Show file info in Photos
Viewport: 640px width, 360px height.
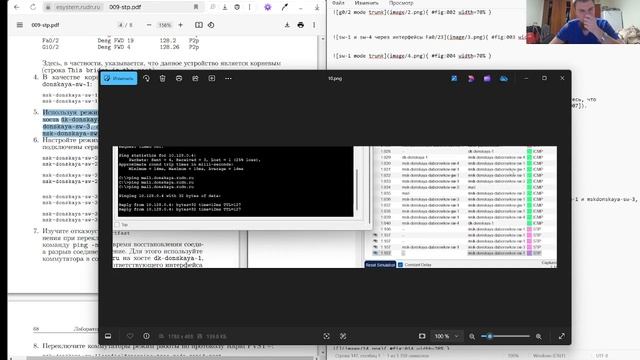146,336
